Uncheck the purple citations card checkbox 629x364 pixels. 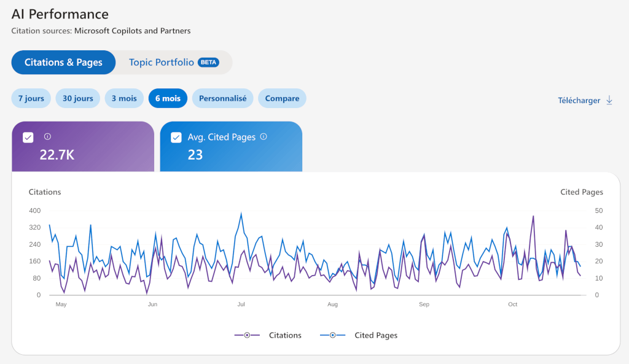tap(28, 137)
